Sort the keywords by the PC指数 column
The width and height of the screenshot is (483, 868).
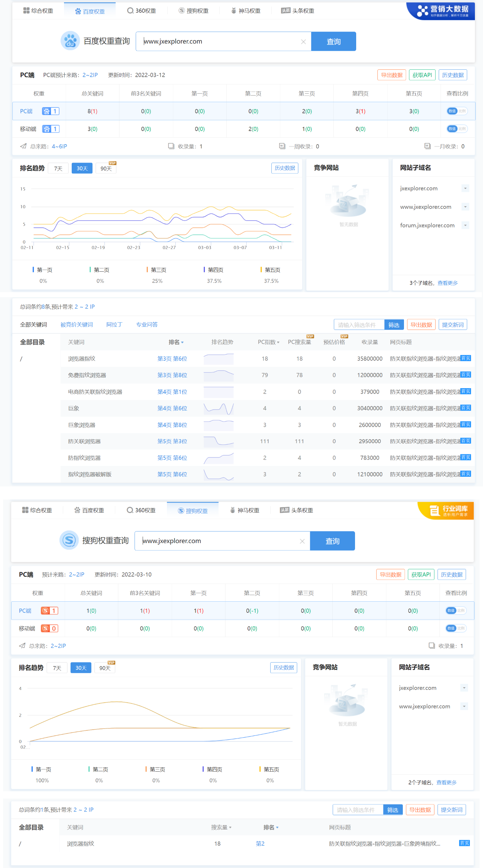[x=268, y=342]
